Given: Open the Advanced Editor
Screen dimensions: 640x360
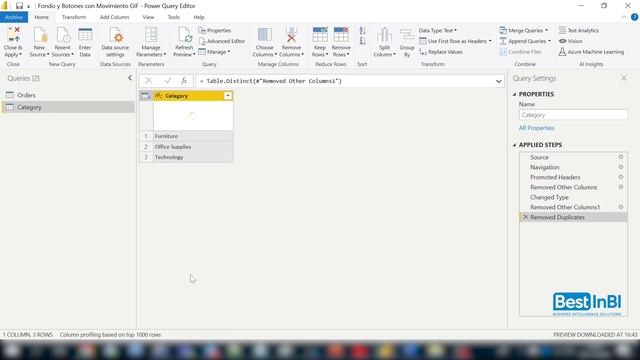Looking at the screenshot, I should tap(222, 41).
